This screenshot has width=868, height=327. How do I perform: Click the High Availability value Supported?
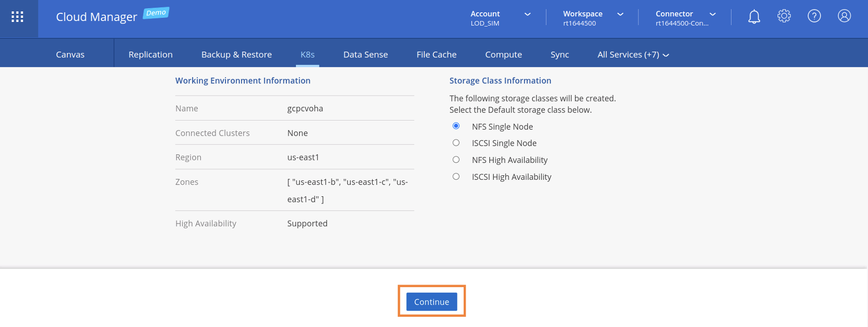pos(307,223)
